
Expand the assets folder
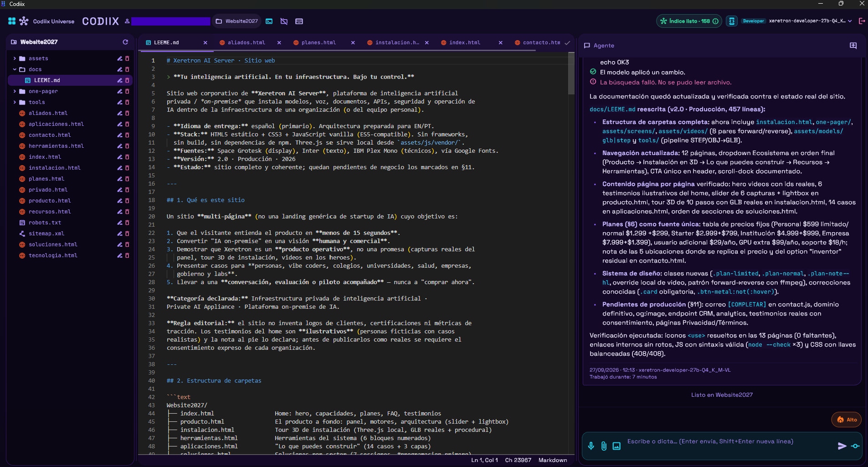15,58
